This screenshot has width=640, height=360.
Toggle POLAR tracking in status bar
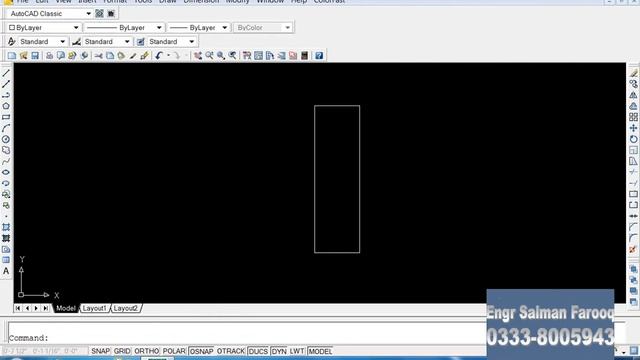coord(174,351)
